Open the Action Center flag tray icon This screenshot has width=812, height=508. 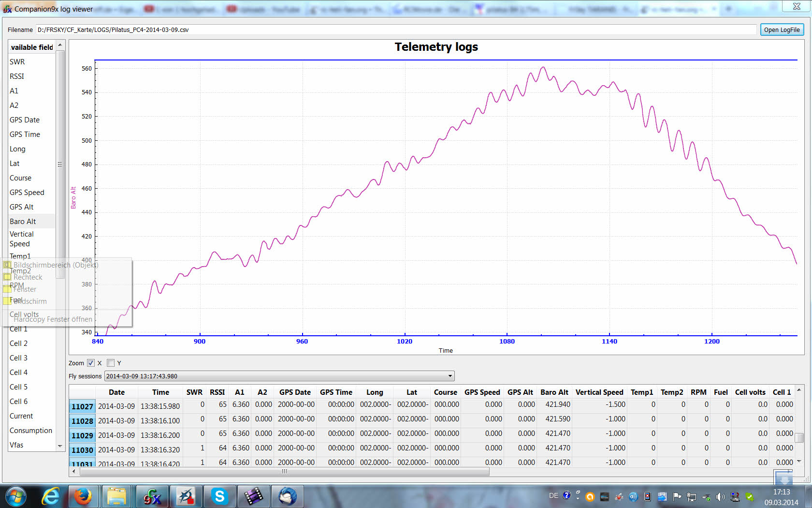(677, 497)
